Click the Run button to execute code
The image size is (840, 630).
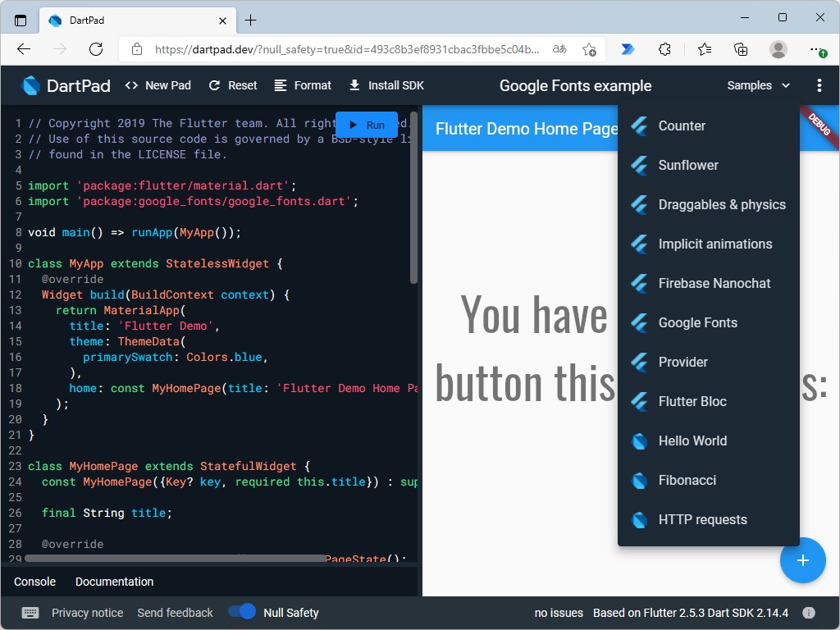pos(366,124)
